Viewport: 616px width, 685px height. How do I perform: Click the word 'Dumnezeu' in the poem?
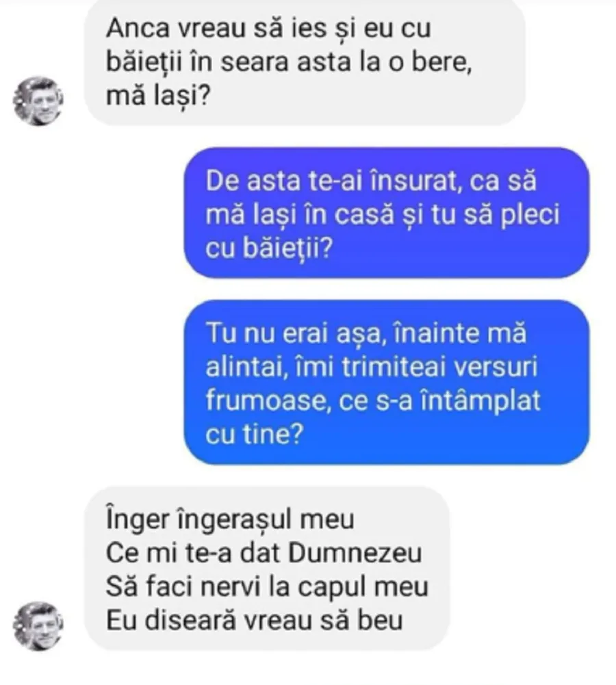click(x=355, y=553)
